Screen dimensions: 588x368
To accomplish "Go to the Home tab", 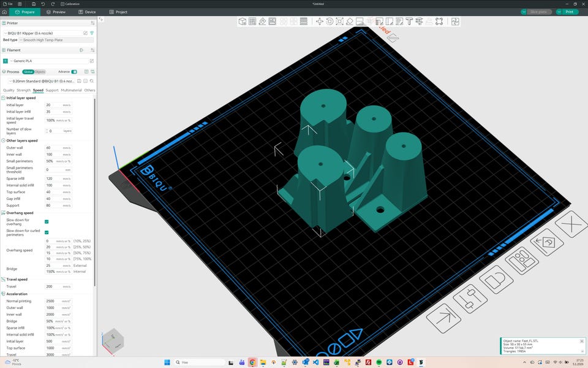I will click(4, 12).
